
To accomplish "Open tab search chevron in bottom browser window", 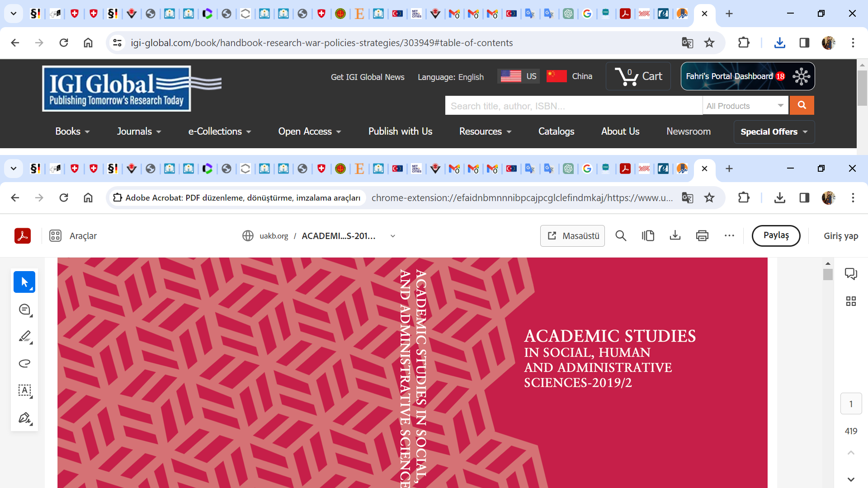I will pyautogui.click(x=14, y=169).
